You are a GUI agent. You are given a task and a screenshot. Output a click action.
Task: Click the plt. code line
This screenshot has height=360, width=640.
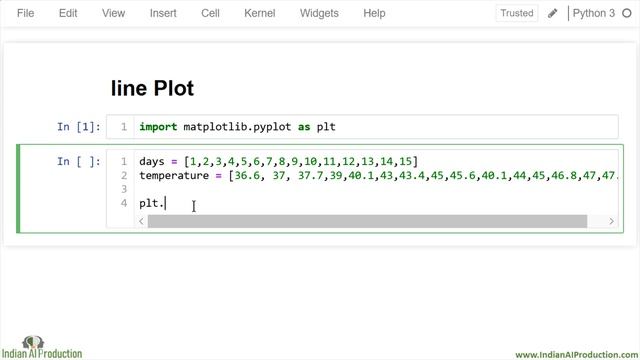point(151,203)
